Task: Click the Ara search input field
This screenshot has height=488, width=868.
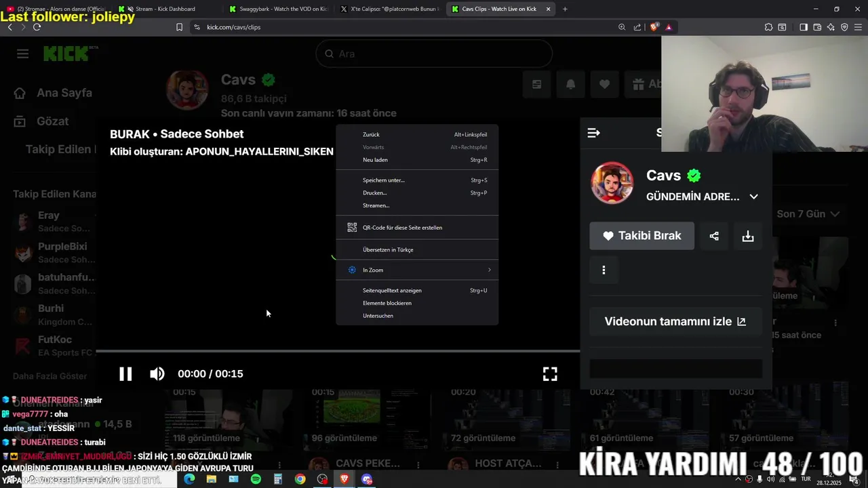Action: [434, 54]
